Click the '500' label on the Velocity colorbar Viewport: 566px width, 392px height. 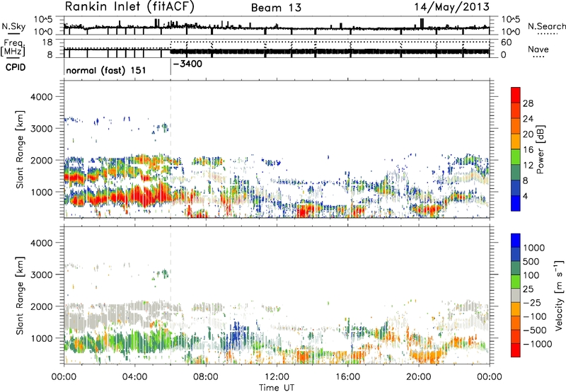533,262
